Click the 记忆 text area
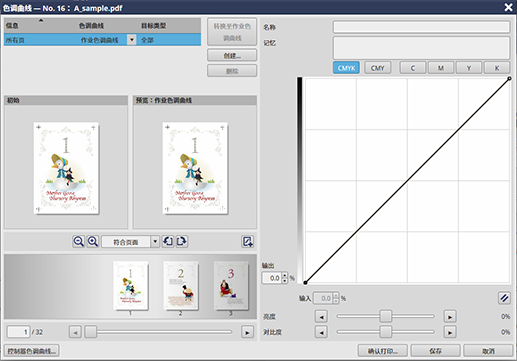517x361 pixels. coord(421,48)
